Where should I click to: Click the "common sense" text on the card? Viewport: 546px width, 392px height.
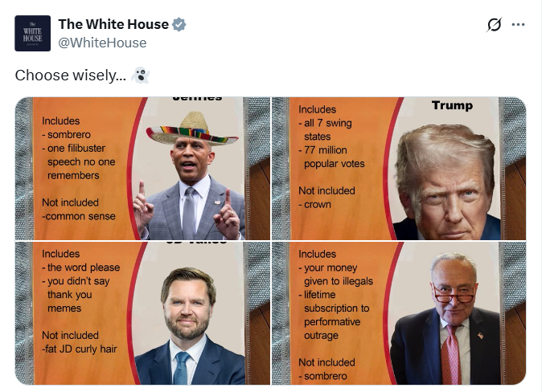(80, 216)
